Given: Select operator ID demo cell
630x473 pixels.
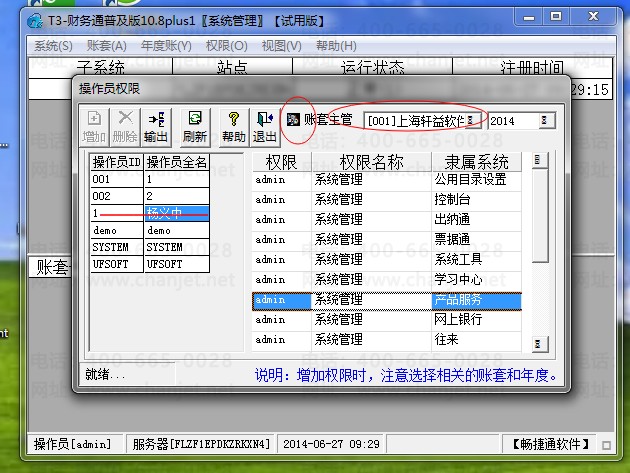Looking at the screenshot, I should [117, 230].
